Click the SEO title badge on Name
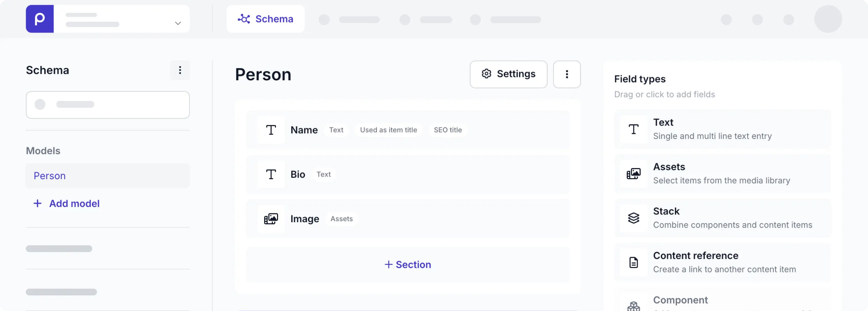The image size is (868, 311). 448,130
